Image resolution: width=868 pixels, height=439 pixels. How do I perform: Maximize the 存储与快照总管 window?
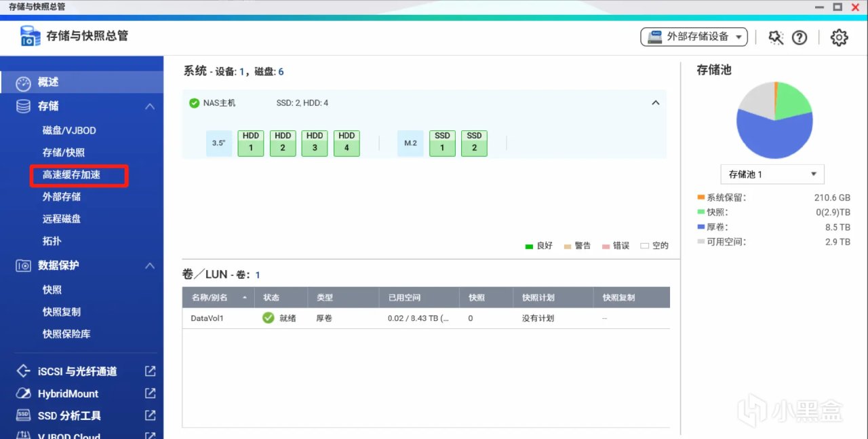[837, 7]
